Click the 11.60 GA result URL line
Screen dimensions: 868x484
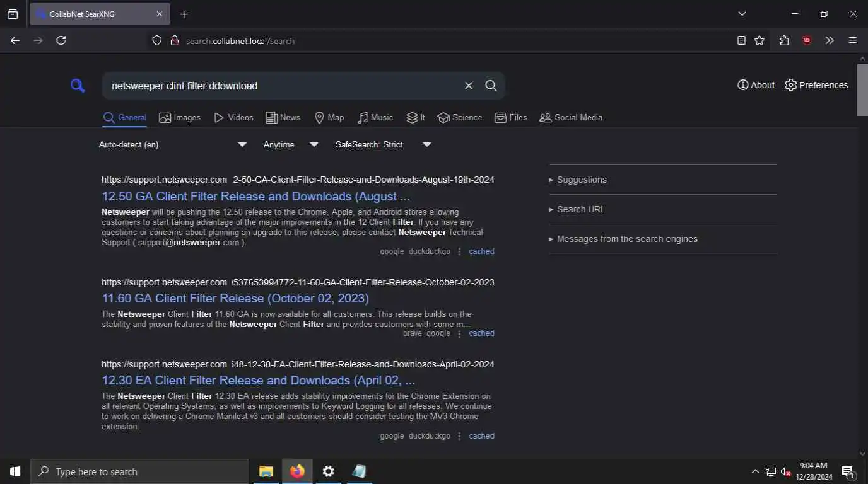point(298,282)
